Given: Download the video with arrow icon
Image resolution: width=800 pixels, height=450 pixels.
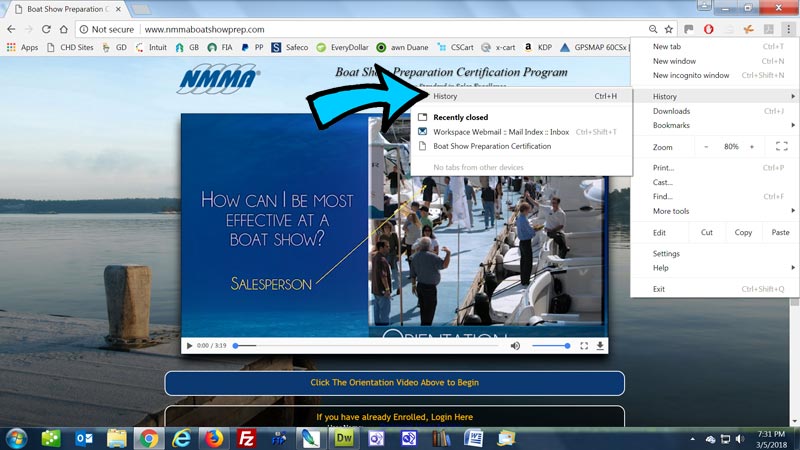Looking at the screenshot, I should pyautogui.click(x=600, y=345).
